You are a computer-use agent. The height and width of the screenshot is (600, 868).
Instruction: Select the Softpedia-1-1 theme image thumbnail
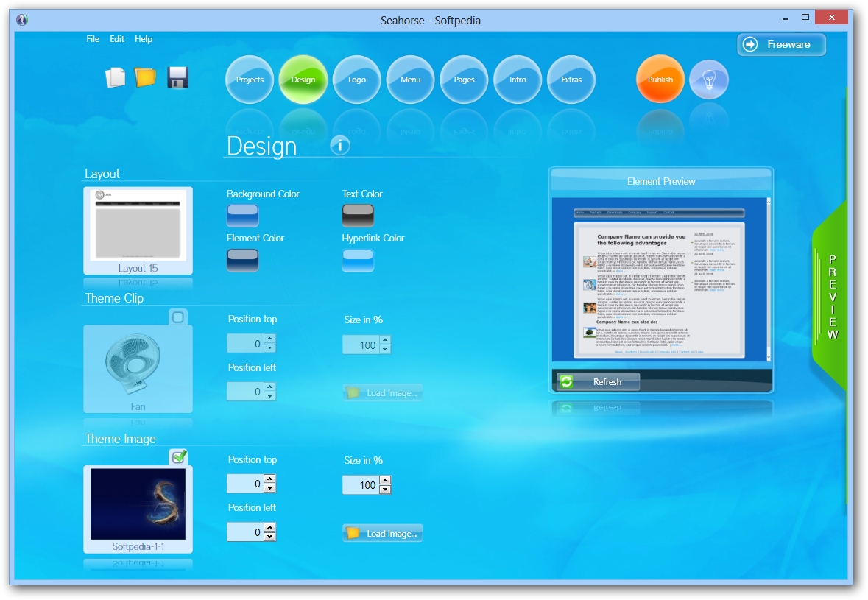pyautogui.click(x=138, y=509)
